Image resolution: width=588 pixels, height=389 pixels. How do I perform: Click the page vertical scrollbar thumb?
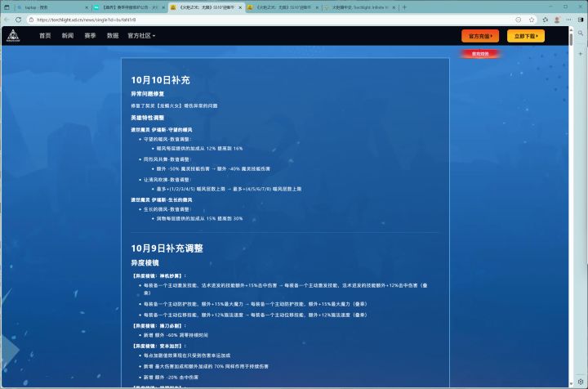[571, 39]
